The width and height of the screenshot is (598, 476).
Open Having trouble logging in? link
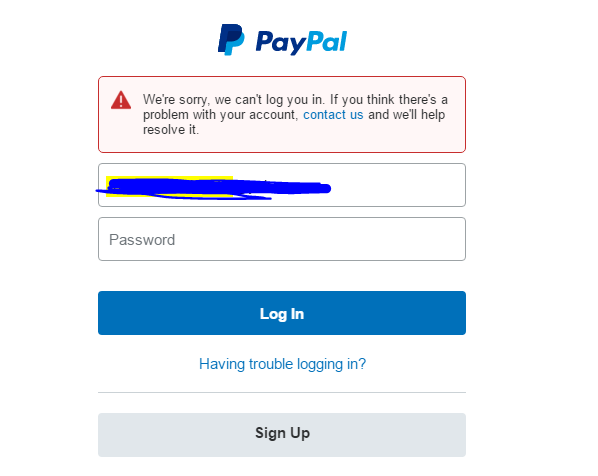click(x=282, y=364)
